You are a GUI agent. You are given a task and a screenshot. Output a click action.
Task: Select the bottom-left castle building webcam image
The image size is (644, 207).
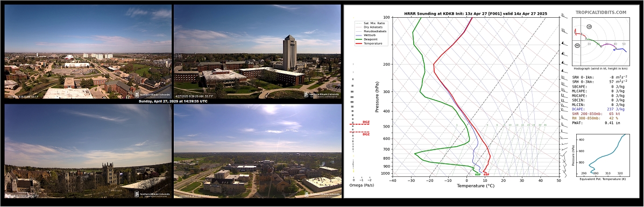point(88,151)
